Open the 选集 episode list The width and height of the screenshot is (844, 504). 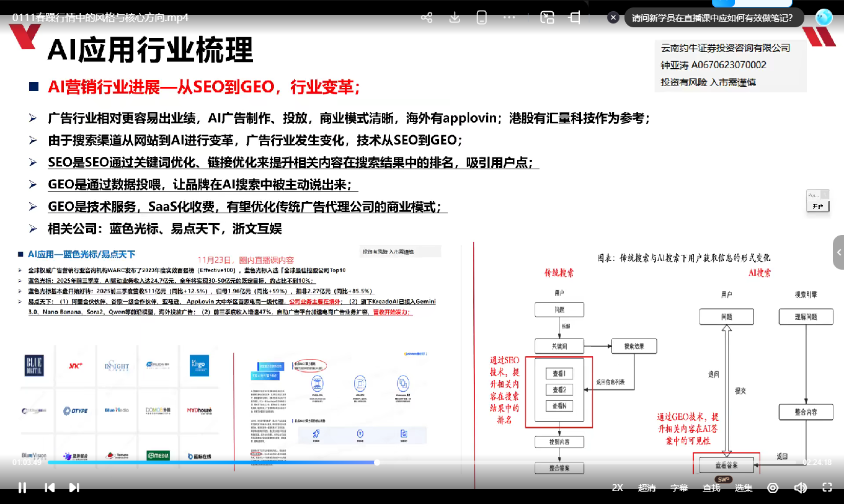tap(744, 488)
